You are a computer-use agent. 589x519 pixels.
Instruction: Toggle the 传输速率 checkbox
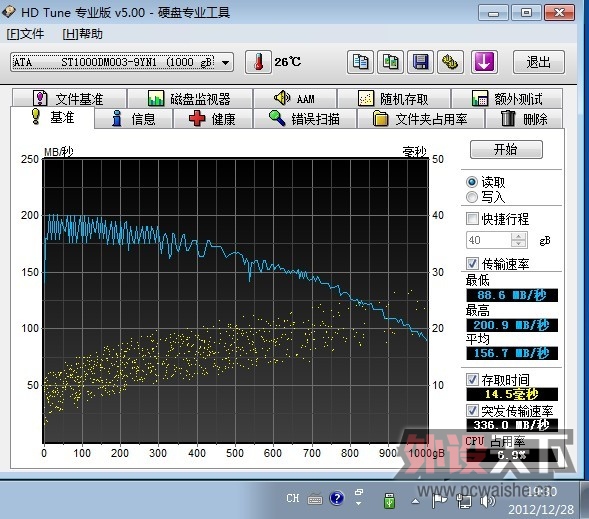(x=472, y=263)
